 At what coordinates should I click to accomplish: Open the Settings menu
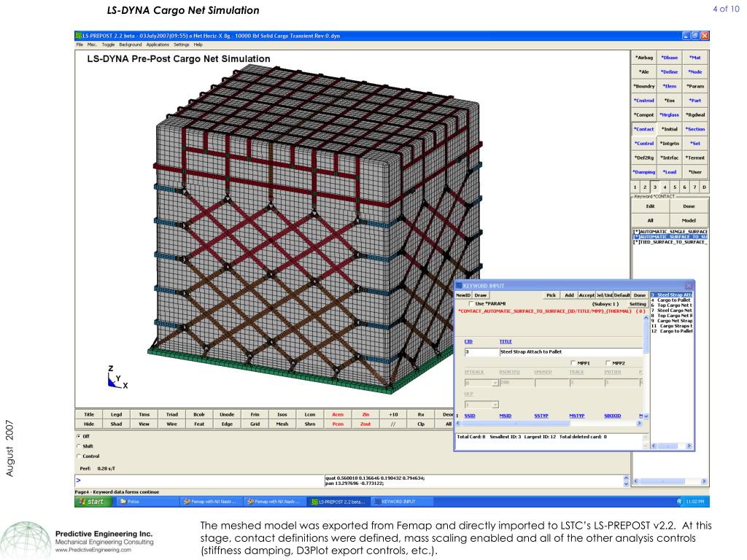point(182,44)
